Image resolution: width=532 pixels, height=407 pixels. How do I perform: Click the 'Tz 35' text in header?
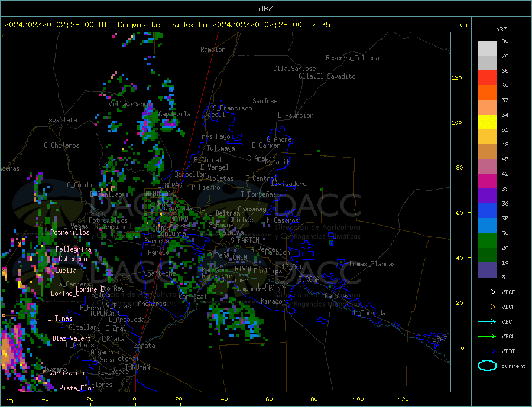point(318,25)
